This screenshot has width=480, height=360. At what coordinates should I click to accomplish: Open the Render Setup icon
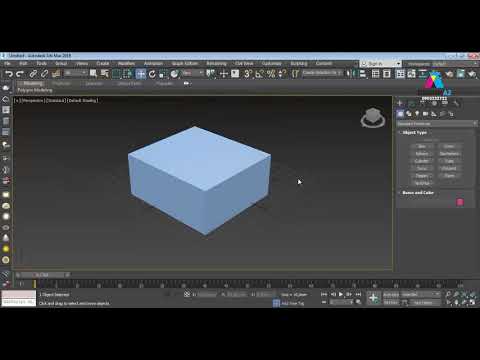[450, 74]
